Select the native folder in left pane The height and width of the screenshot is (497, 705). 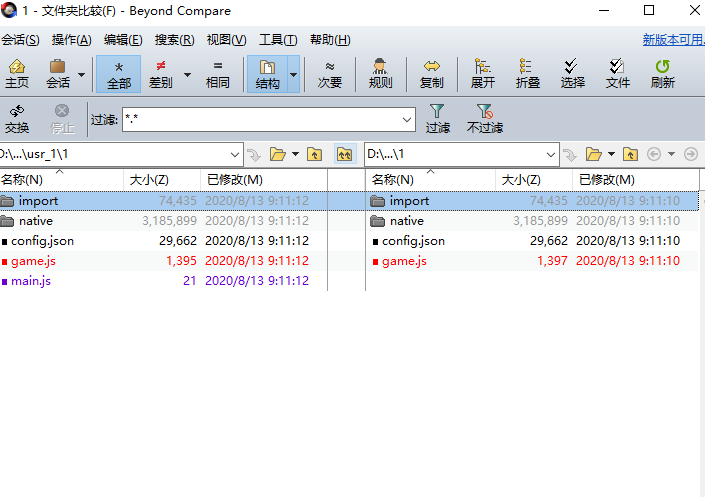coord(164,221)
